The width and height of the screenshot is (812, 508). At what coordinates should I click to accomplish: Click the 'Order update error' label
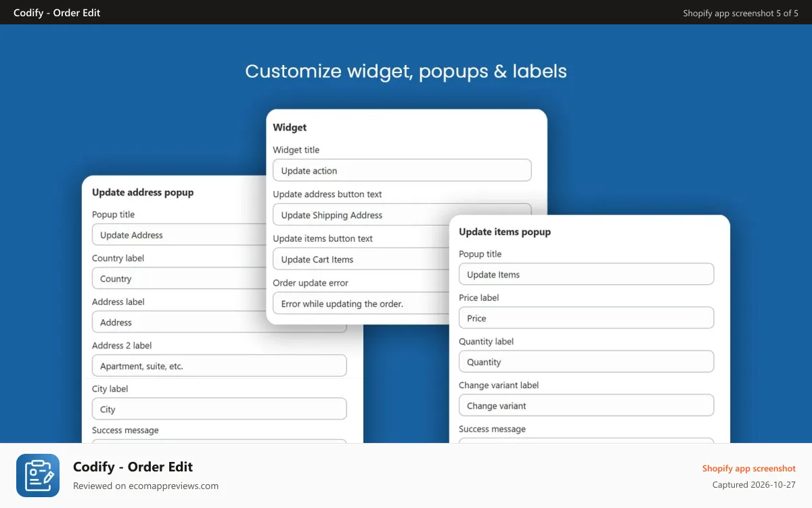click(x=311, y=282)
